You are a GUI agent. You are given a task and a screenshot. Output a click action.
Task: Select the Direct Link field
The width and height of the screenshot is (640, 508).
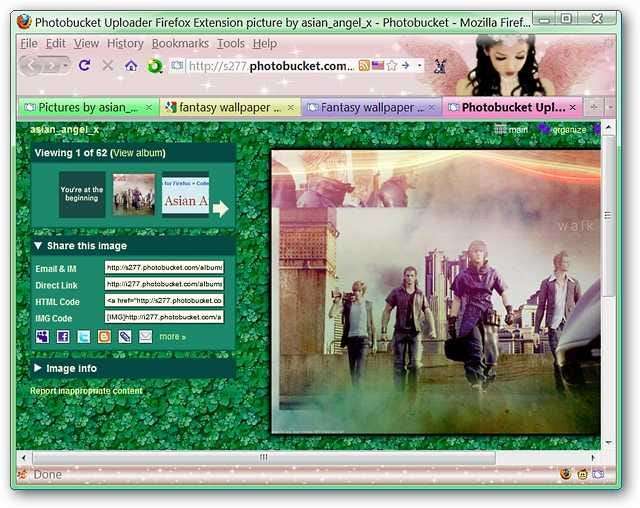tap(164, 284)
